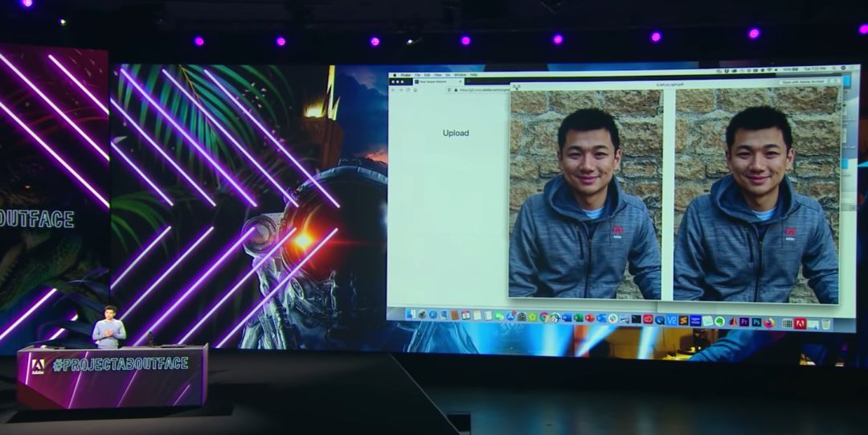Open Evernote from the Dock

719,322
